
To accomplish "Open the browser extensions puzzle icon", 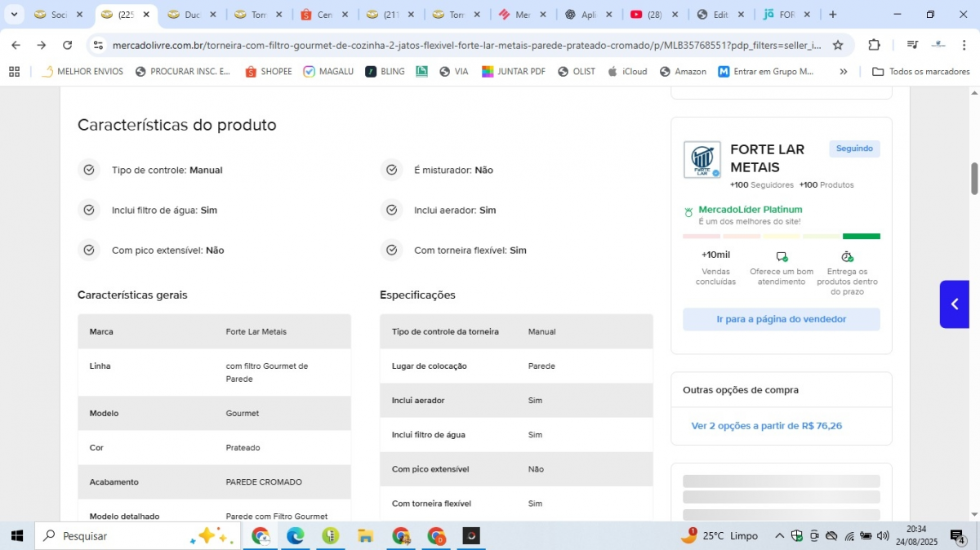I will [874, 45].
